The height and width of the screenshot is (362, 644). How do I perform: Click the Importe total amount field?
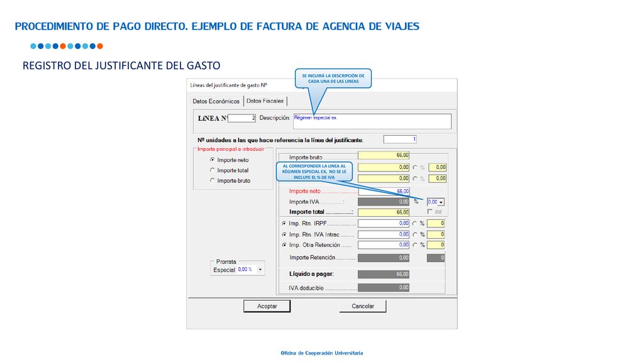tap(384, 212)
